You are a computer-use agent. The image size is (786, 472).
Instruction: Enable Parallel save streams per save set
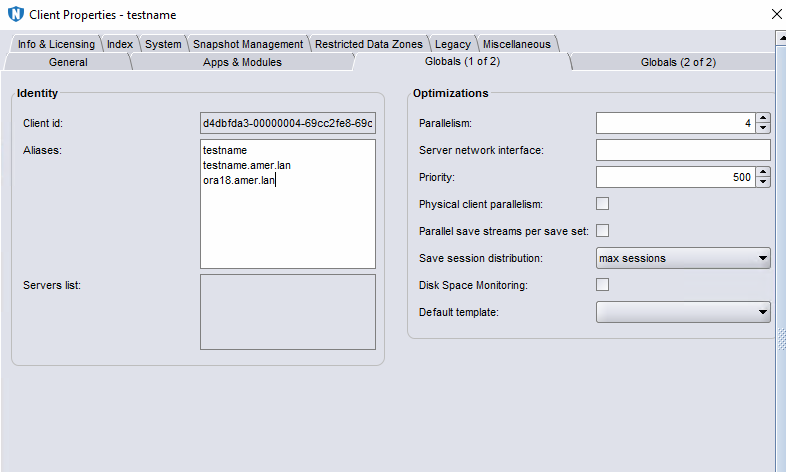pos(603,231)
